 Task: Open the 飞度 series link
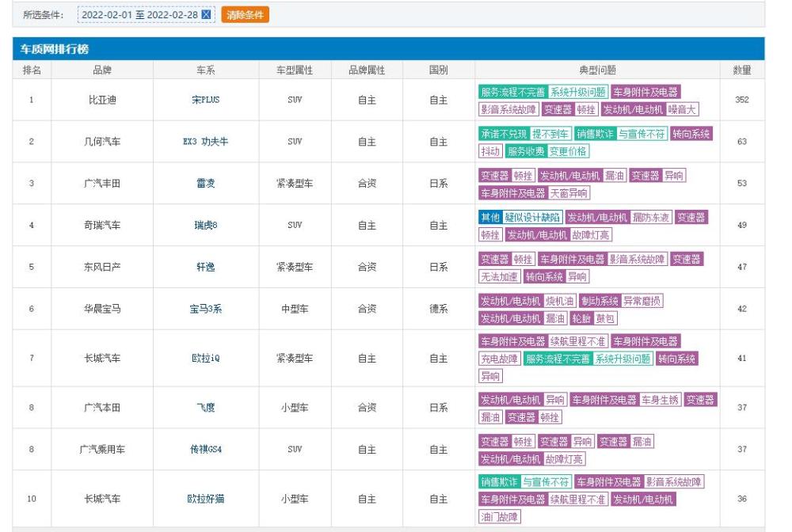click(x=206, y=408)
